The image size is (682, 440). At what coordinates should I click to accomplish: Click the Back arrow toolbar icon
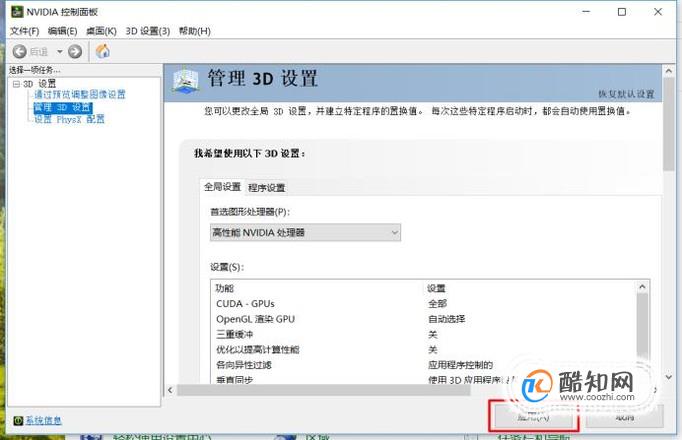point(20,52)
